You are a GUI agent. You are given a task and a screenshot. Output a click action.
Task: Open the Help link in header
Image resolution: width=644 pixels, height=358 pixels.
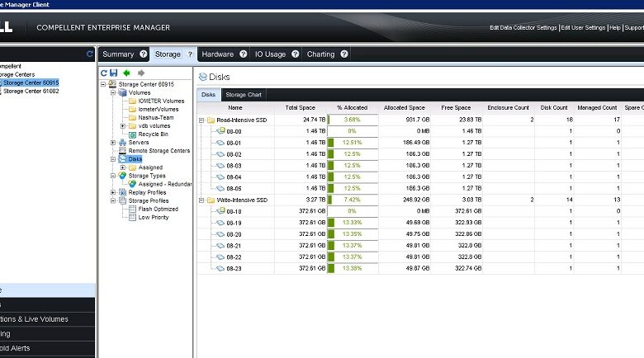point(615,27)
